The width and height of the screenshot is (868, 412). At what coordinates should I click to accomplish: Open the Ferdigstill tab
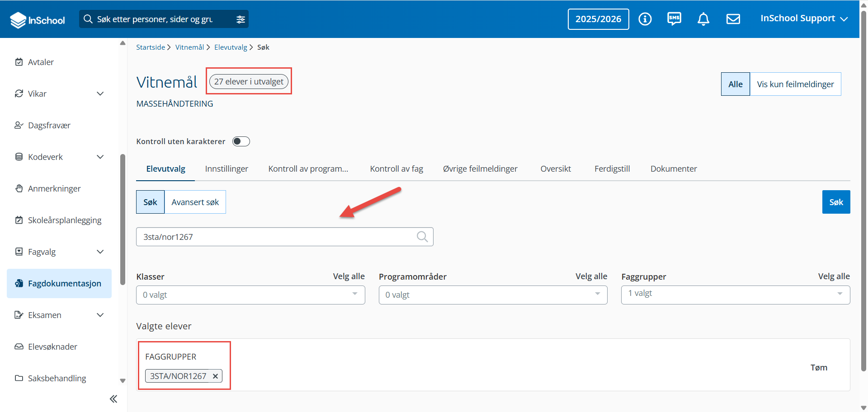(x=612, y=169)
